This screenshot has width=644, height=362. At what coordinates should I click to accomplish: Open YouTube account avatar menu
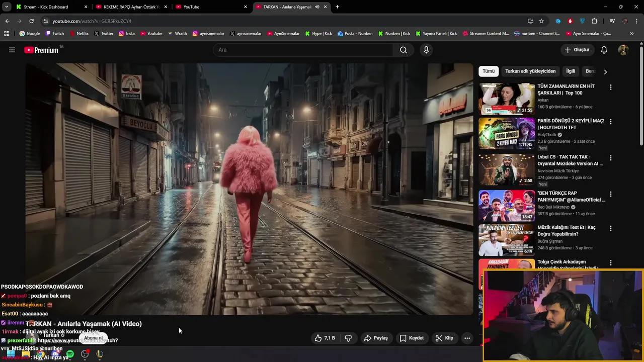click(x=623, y=50)
